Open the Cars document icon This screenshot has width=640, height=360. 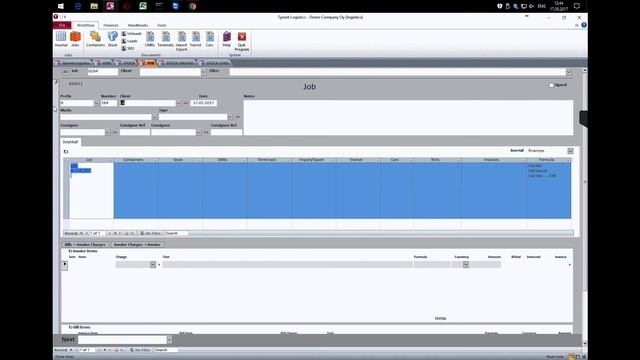[x=209, y=39]
